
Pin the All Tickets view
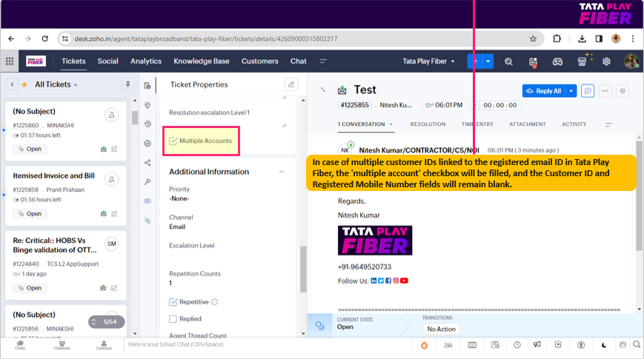(x=127, y=84)
